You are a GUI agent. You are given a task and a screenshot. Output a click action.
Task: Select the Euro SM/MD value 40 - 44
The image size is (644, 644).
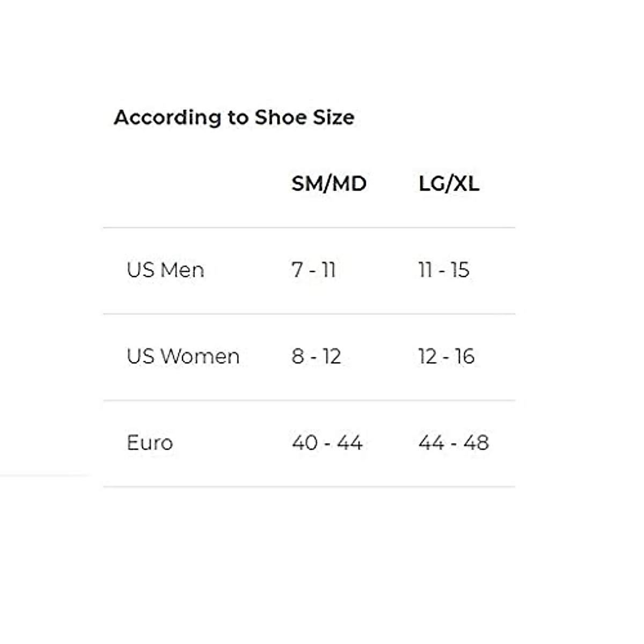327,443
